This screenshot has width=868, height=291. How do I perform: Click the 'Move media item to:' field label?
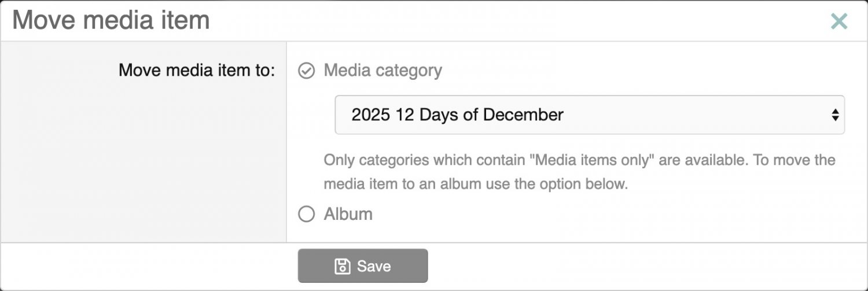click(x=197, y=71)
